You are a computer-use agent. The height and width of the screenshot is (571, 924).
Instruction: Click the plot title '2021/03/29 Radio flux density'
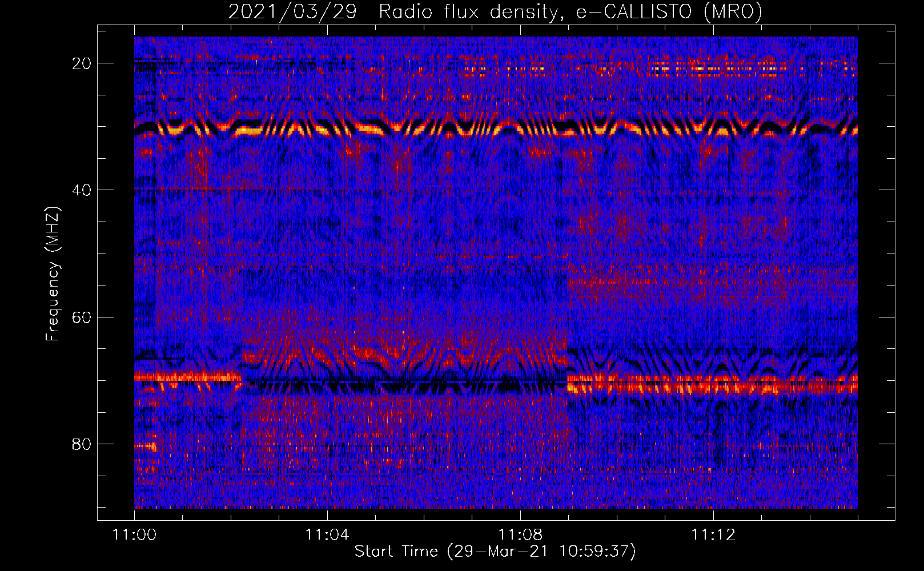coord(495,11)
